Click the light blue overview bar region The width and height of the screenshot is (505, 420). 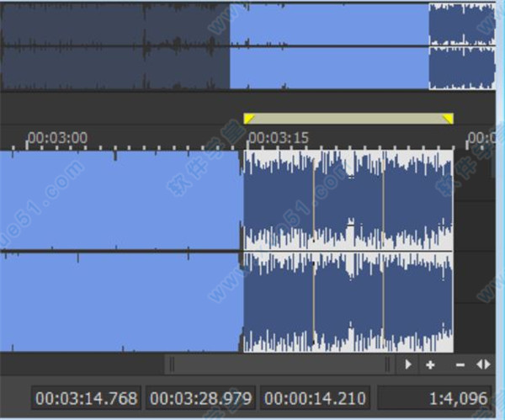328,46
